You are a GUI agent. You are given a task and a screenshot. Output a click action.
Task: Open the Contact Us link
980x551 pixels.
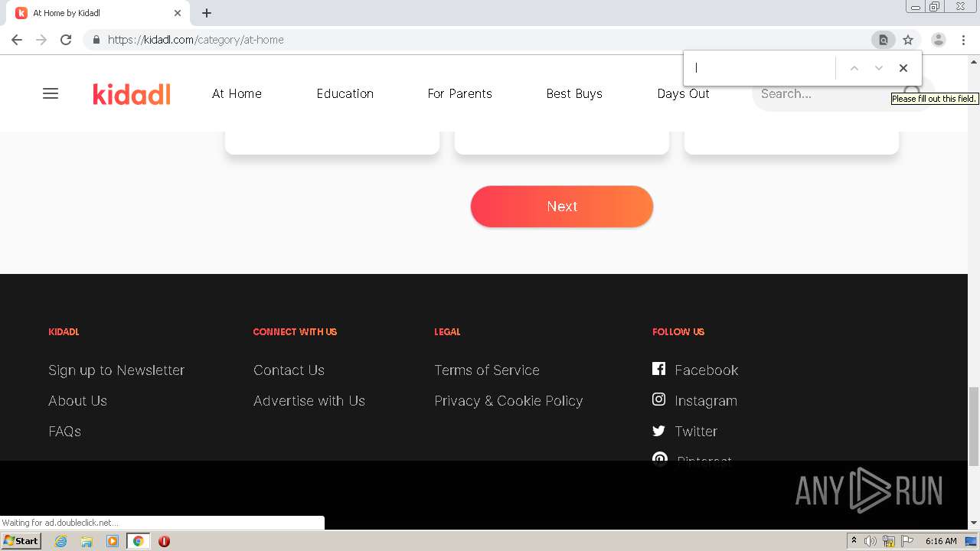pyautogui.click(x=289, y=370)
